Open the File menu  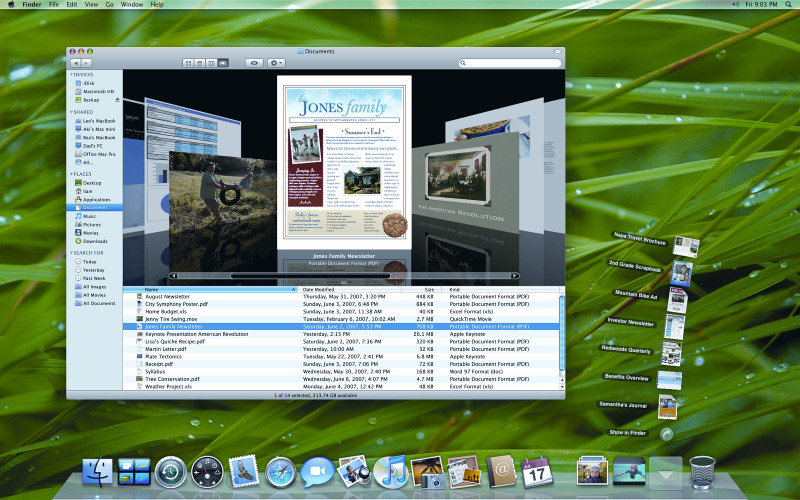click(54, 4)
